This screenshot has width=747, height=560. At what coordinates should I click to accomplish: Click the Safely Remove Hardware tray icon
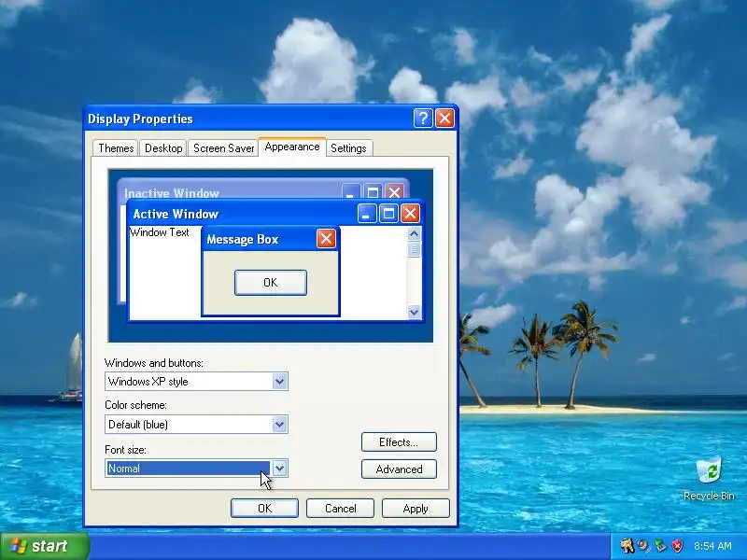[660, 546]
